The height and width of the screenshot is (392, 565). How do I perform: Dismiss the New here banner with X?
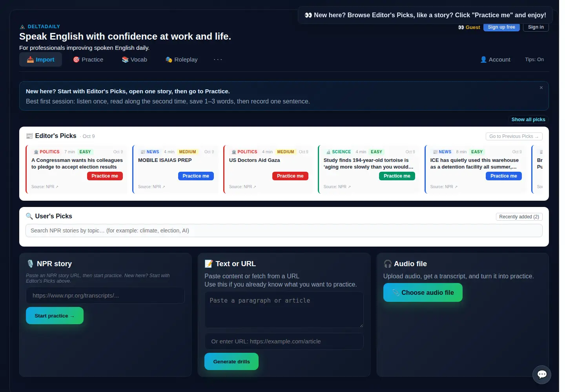coord(541,88)
